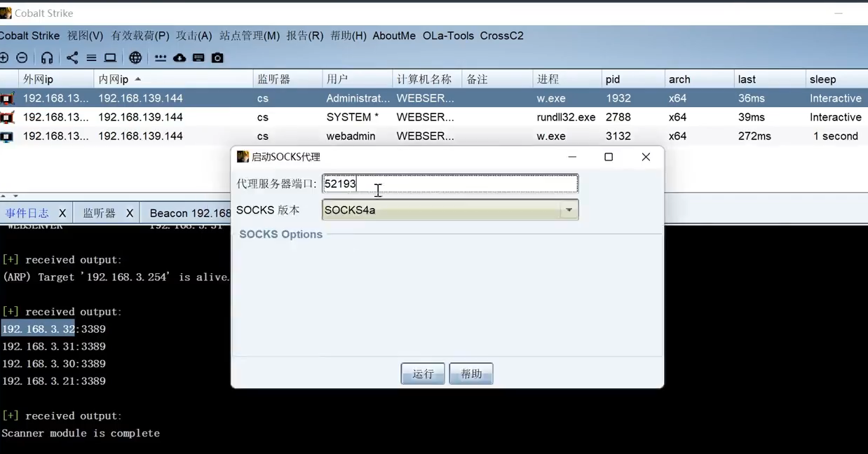
Task: Click the Scanner module is complete line
Action: coord(81,433)
